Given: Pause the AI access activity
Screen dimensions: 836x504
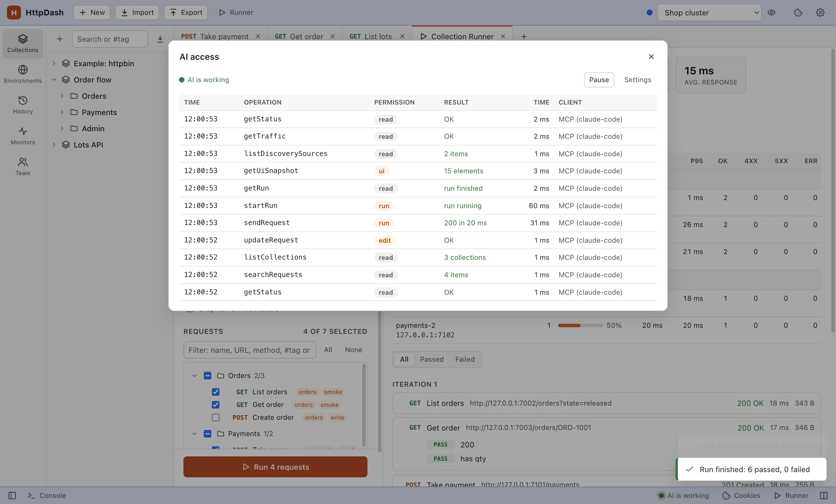Looking at the screenshot, I should tap(599, 80).
